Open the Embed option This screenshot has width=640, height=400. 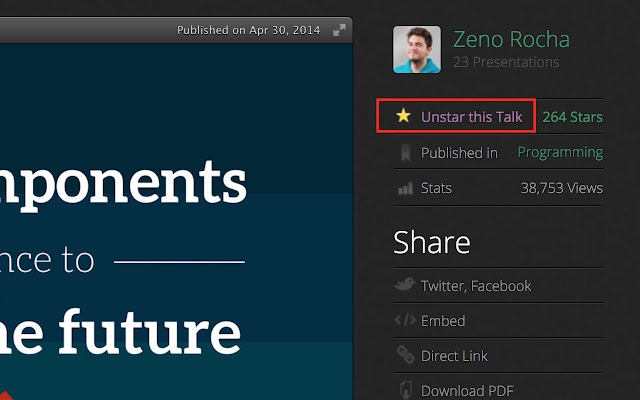443,321
